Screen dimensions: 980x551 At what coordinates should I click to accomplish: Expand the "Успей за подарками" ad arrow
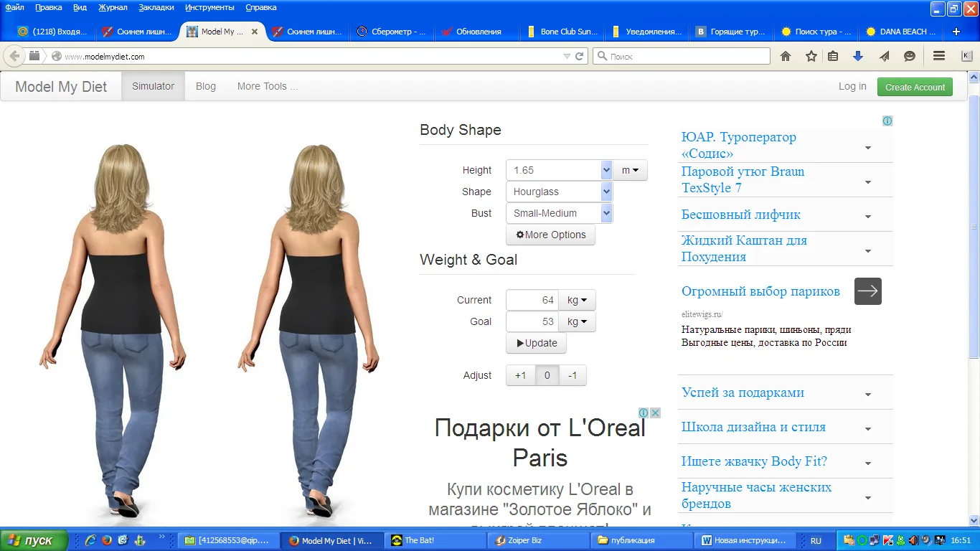[x=868, y=395]
